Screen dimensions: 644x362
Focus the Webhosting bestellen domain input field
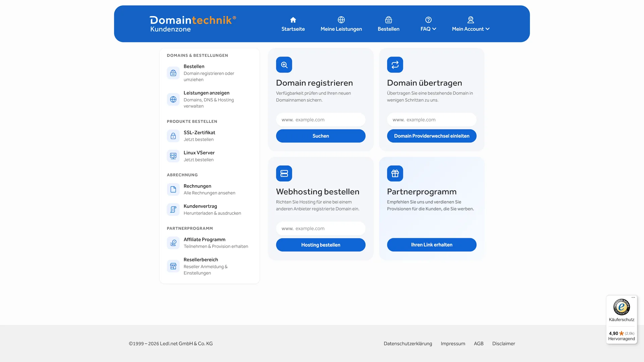click(x=321, y=228)
